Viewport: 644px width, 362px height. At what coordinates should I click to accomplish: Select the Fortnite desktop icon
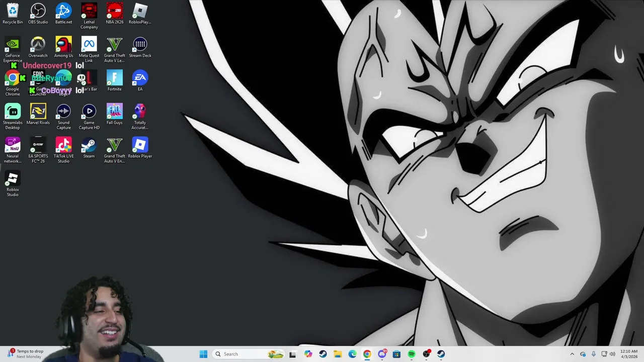114,81
